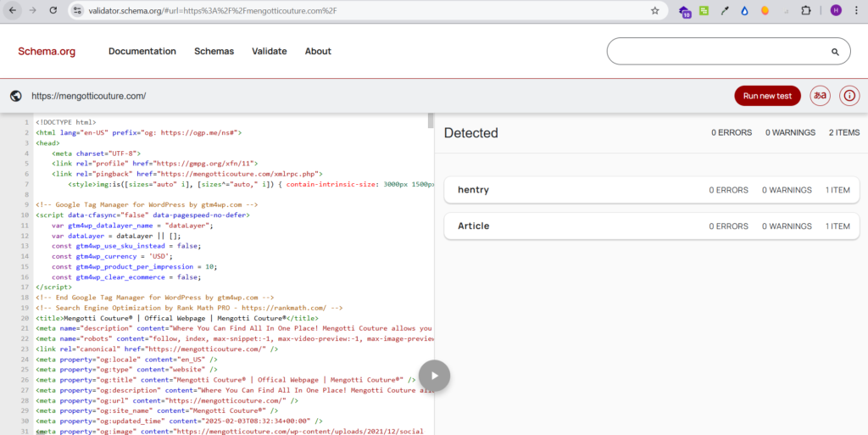Open the blue water drop extension

(744, 10)
